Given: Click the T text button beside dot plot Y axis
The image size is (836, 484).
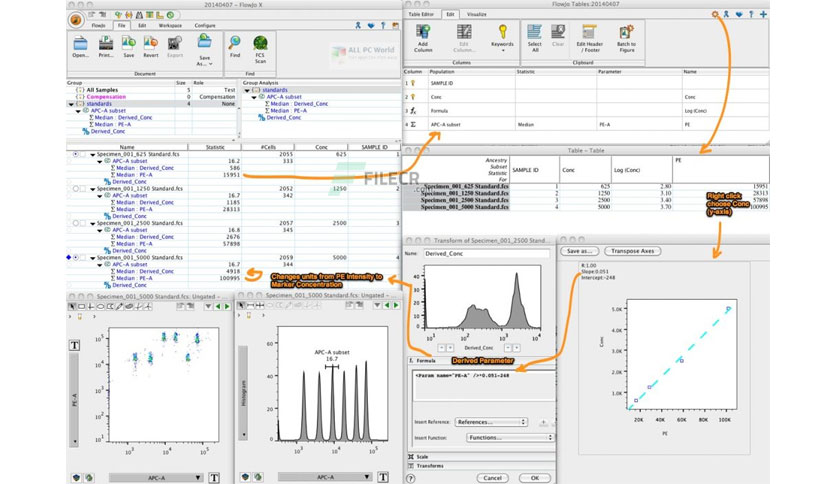Looking at the screenshot, I should (75, 345).
